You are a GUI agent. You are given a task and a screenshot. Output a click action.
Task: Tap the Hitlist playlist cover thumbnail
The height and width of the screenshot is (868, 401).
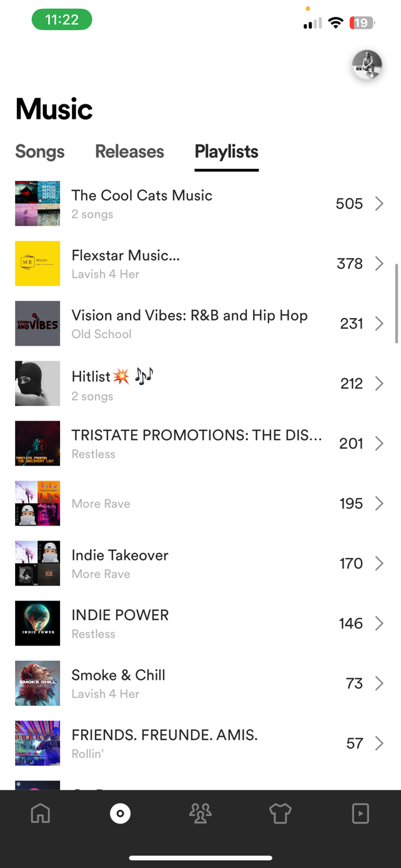tap(37, 384)
